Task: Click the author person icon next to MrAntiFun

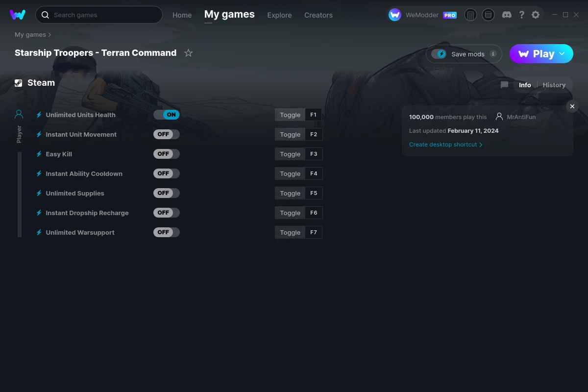Action: click(x=499, y=117)
